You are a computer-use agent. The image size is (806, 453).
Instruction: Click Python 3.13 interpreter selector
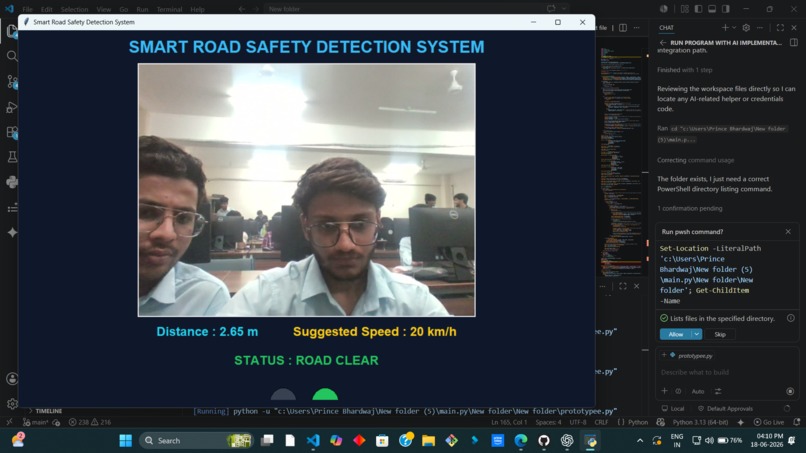(x=700, y=422)
